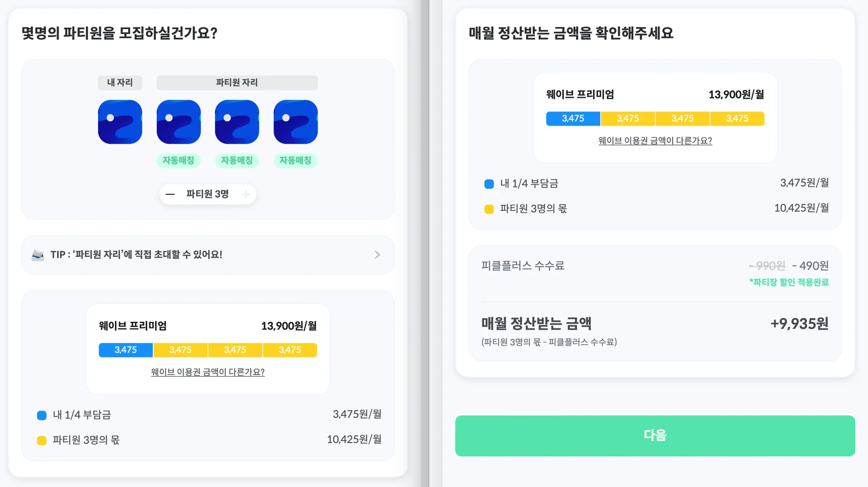Click the 매월 정산받는 금액 +9,935원 row
The image size is (868, 487).
click(x=655, y=323)
